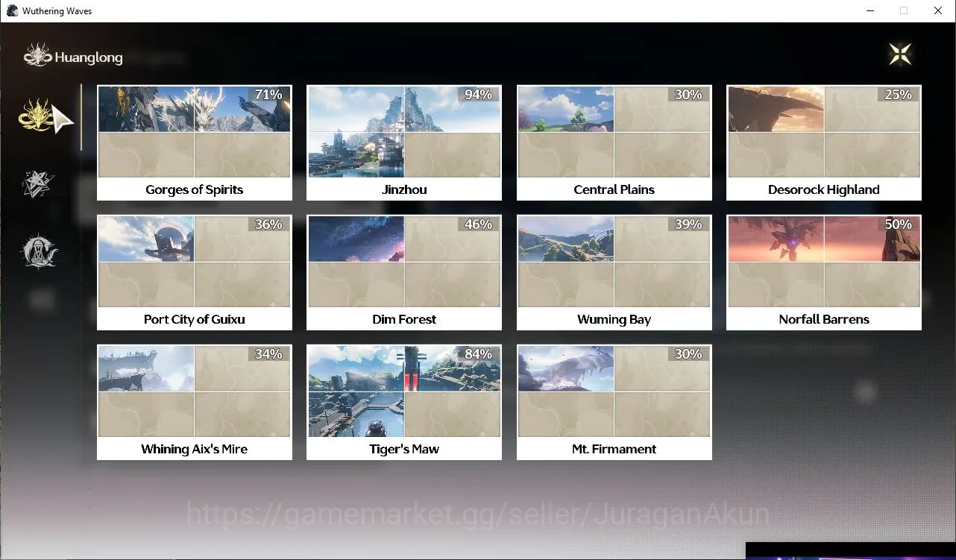This screenshot has height=560, width=956.
Task: Click the 25% progress badge on Desorock Highland
Action: coord(898,95)
